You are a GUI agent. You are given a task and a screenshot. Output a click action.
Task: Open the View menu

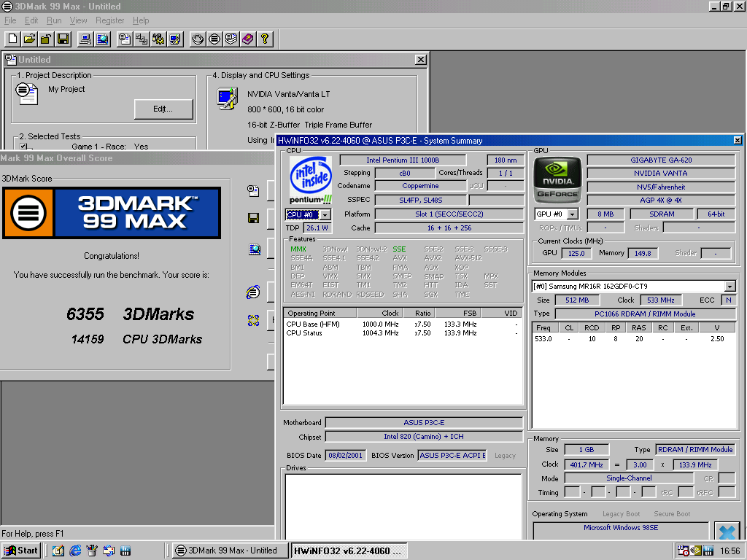tap(78, 20)
